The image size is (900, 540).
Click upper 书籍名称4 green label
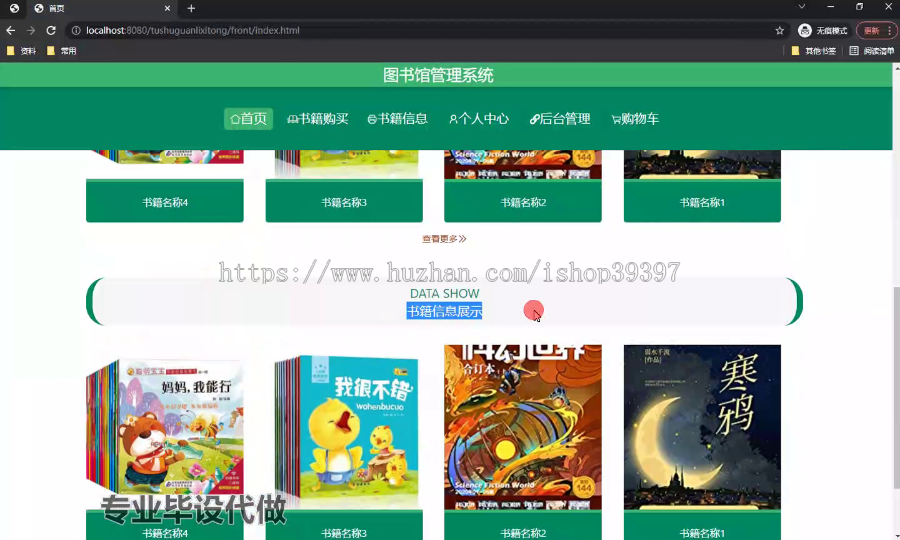[165, 201]
